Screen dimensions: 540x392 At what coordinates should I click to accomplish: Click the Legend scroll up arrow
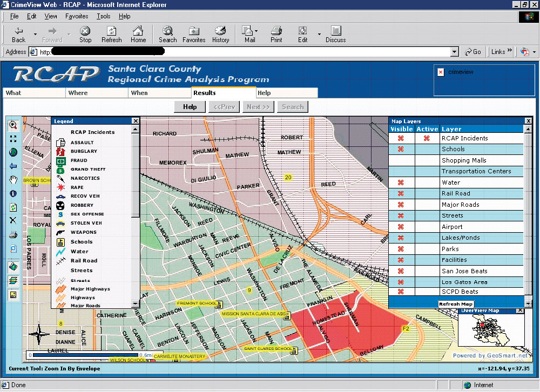tap(136, 129)
